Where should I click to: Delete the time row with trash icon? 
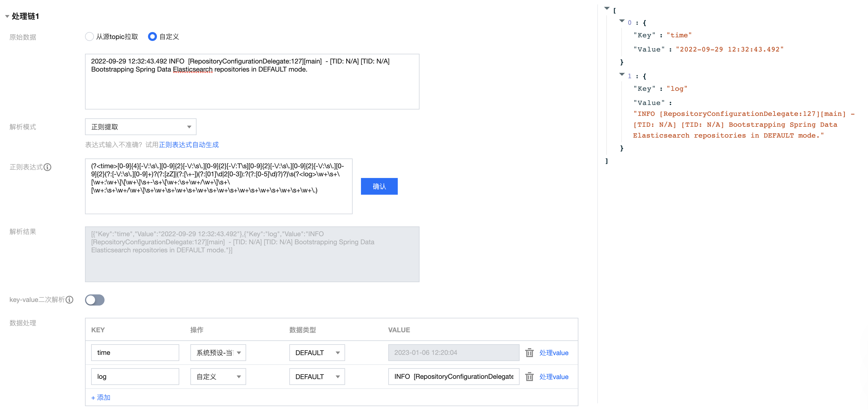tap(529, 352)
